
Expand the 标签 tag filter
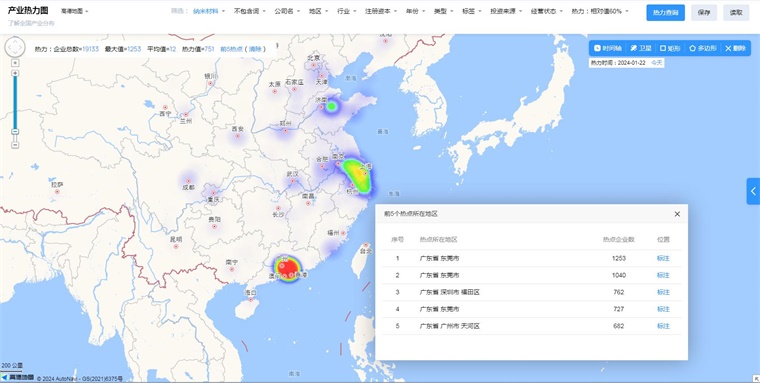click(x=472, y=11)
